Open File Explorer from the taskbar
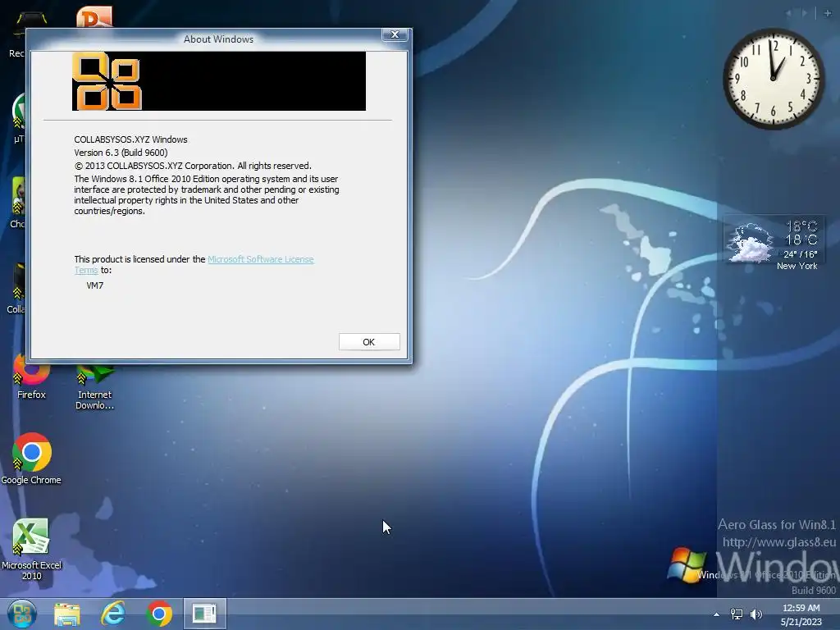The image size is (840, 630). point(67,614)
